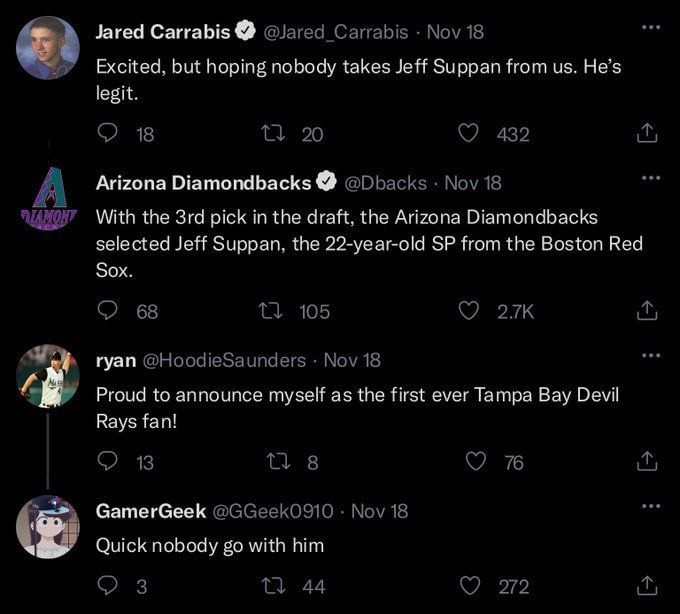Retweet the Arizona Diamondbacks draft tweet

272,311
